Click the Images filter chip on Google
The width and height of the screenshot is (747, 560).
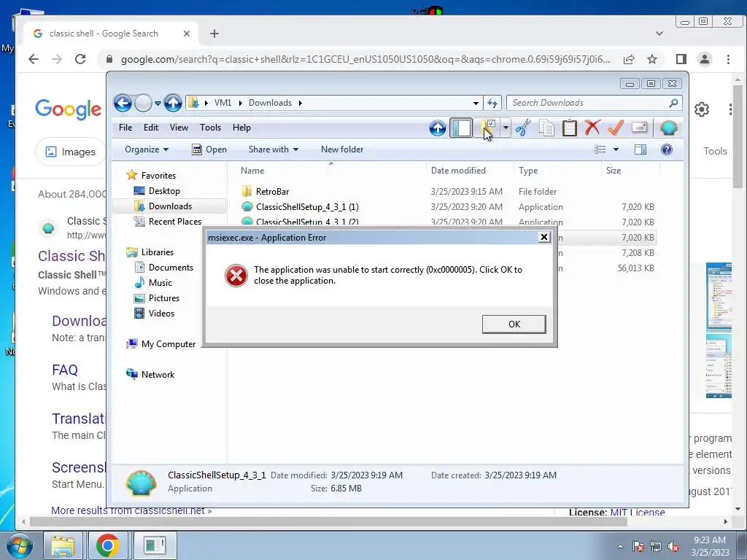coord(71,152)
